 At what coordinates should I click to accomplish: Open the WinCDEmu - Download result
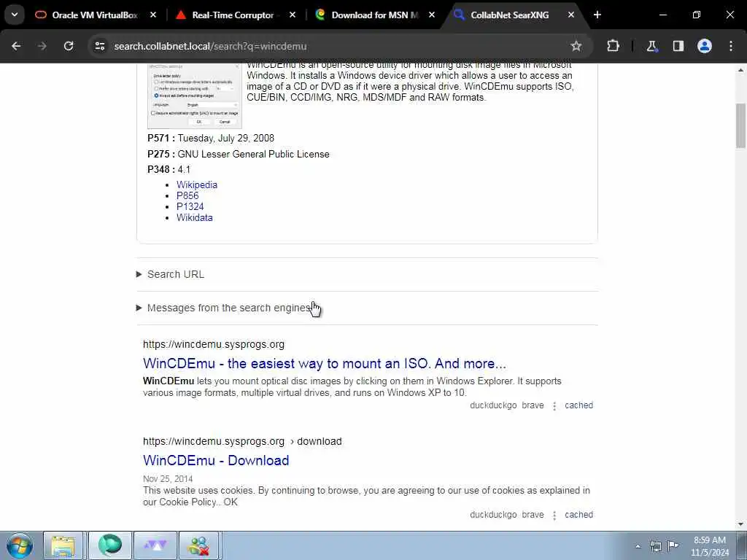216,461
